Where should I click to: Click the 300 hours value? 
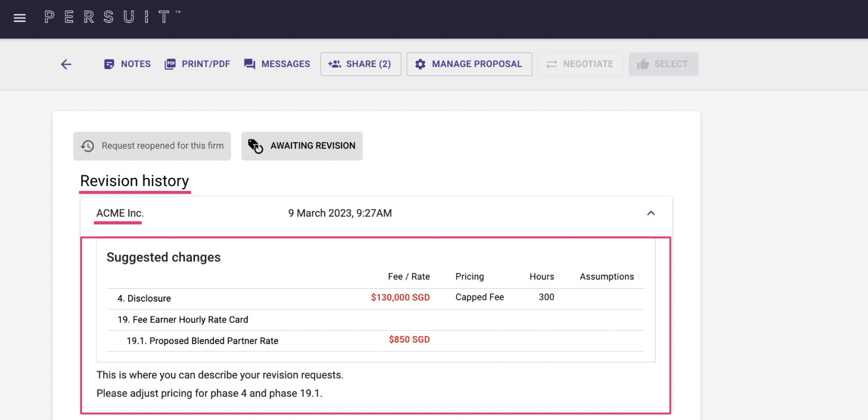546,297
